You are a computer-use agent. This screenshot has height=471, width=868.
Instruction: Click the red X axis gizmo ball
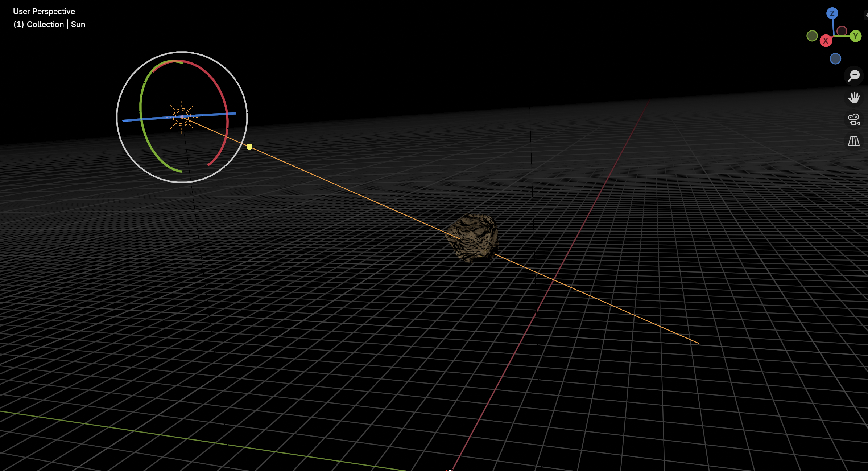[826, 41]
